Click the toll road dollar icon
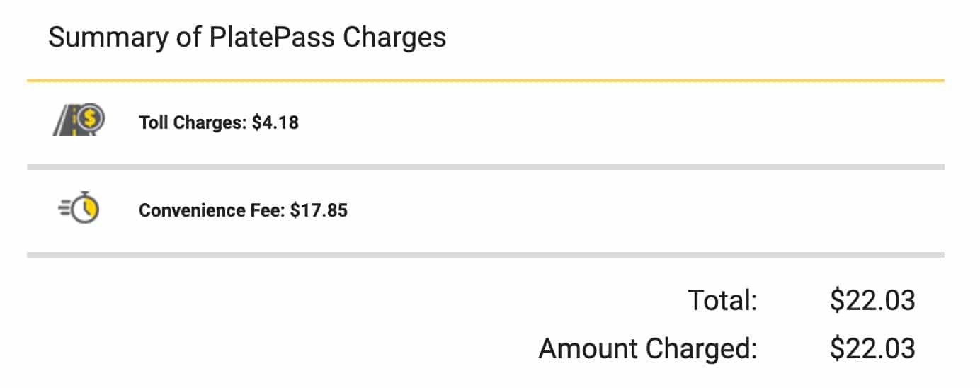 pos(79,121)
